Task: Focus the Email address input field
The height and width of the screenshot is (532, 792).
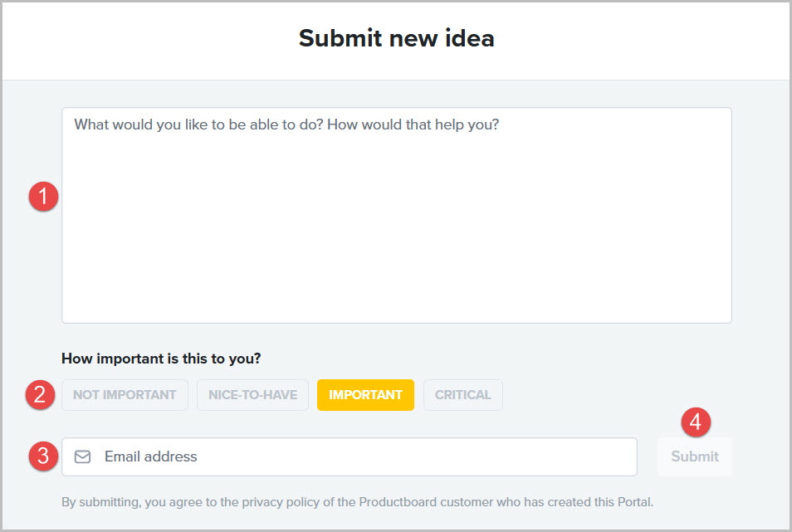Action: 350,456
